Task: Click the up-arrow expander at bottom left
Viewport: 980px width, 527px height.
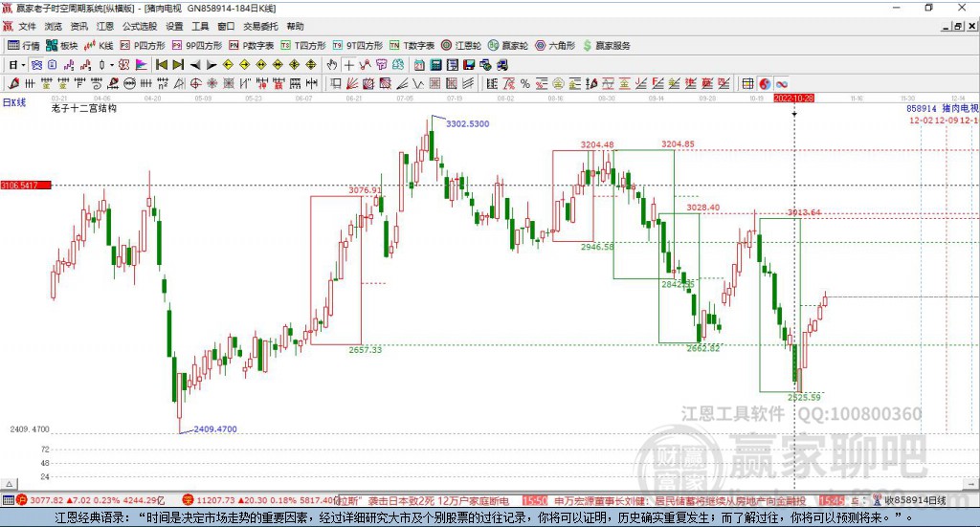Action: tap(10, 484)
